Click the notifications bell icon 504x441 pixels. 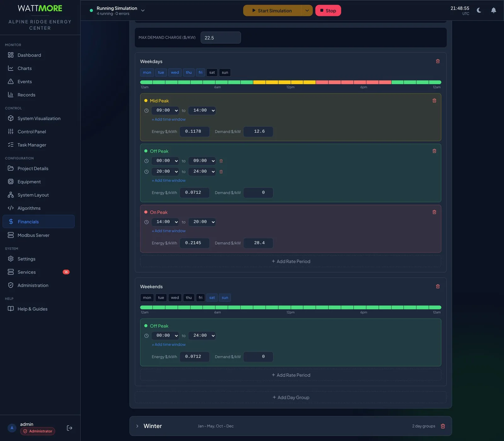[494, 10]
